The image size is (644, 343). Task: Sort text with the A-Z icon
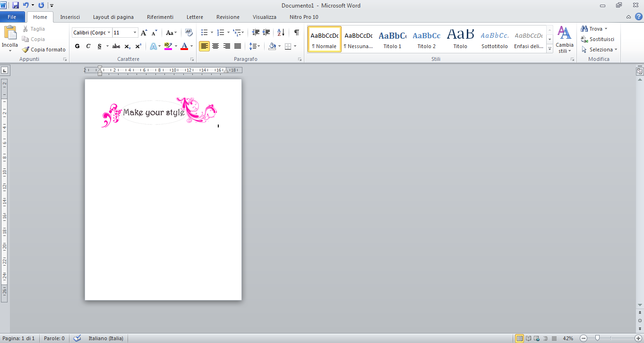click(x=281, y=33)
